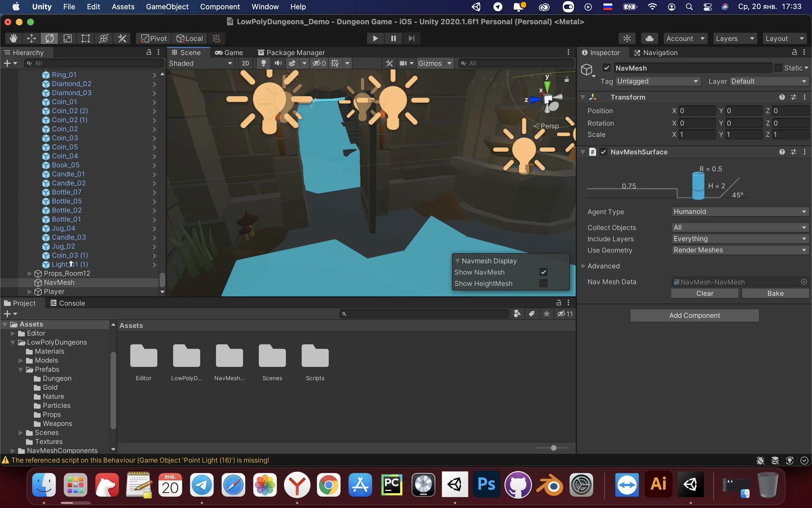The width and height of the screenshot is (812, 508).
Task: Switch to the Console tab
Action: click(x=67, y=303)
